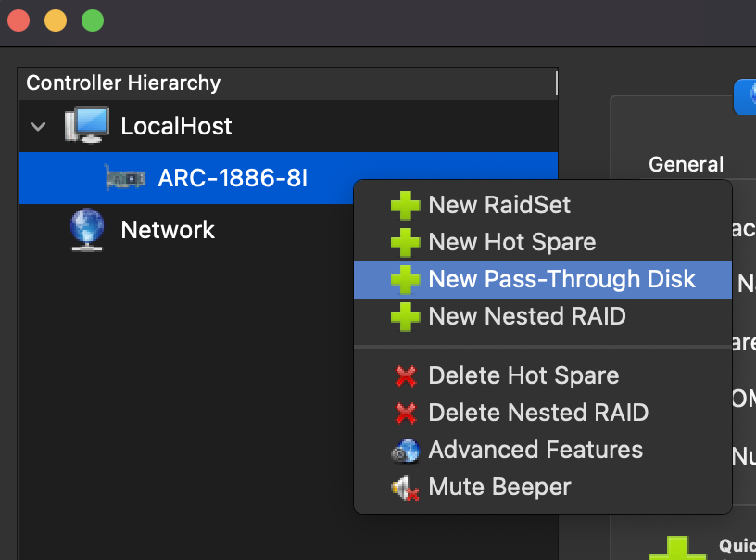Click the Advanced Features disc icon

[406, 451]
